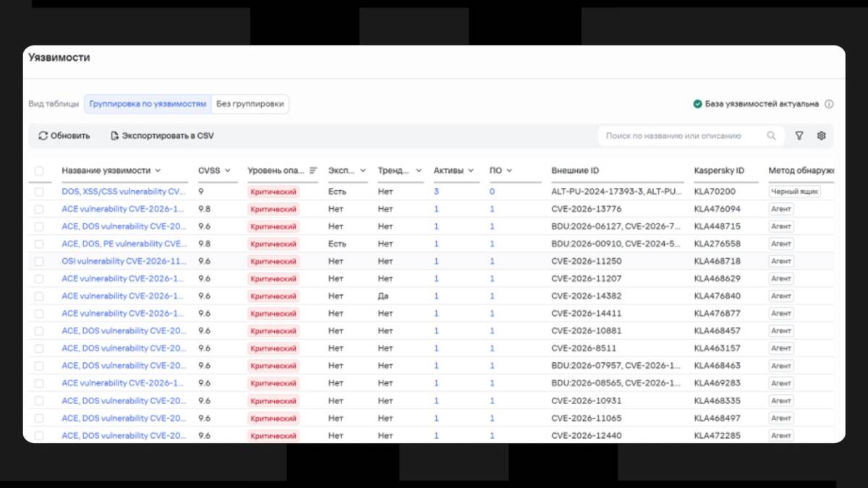This screenshot has height=488, width=868.
Task: Toggle the select-all header checkbox
Action: tap(39, 171)
